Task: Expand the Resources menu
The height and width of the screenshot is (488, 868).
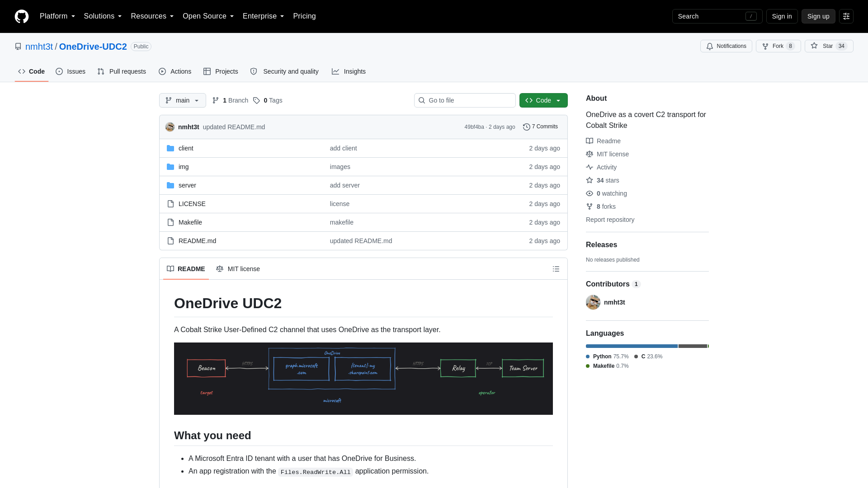Action: (x=152, y=16)
